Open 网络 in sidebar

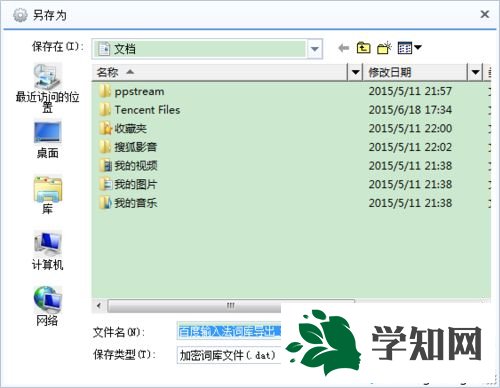coord(47,306)
